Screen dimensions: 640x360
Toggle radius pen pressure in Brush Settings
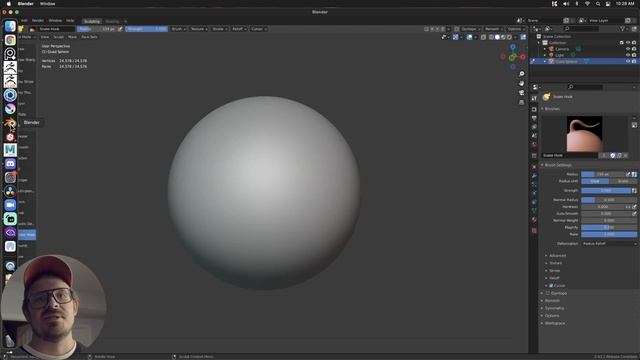tap(628, 174)
